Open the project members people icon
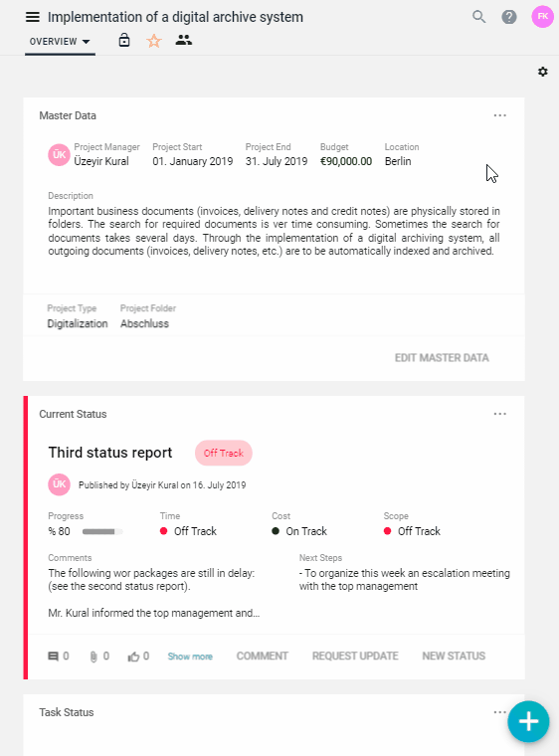The height and width of the screenshot is (756, 559). pos(184,40)
